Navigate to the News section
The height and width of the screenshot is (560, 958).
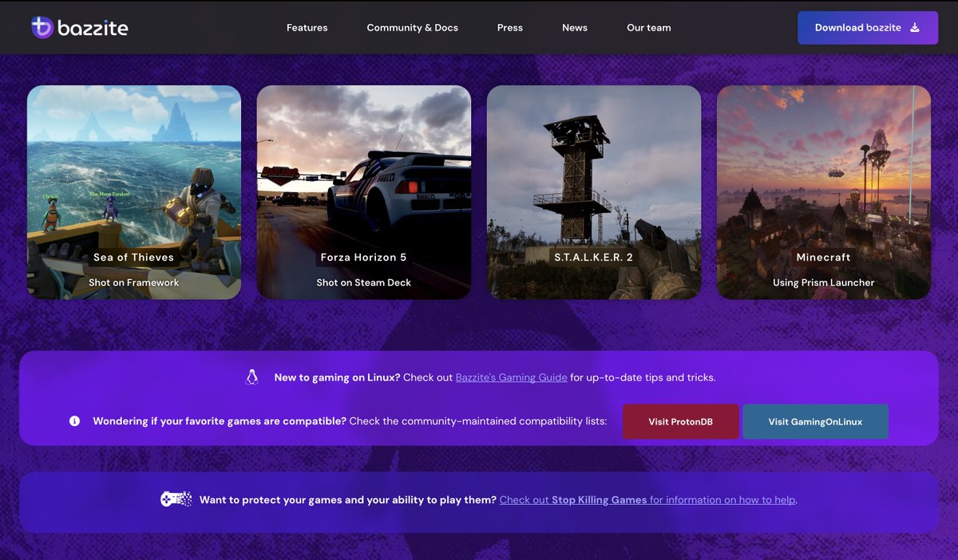(575, 28)
